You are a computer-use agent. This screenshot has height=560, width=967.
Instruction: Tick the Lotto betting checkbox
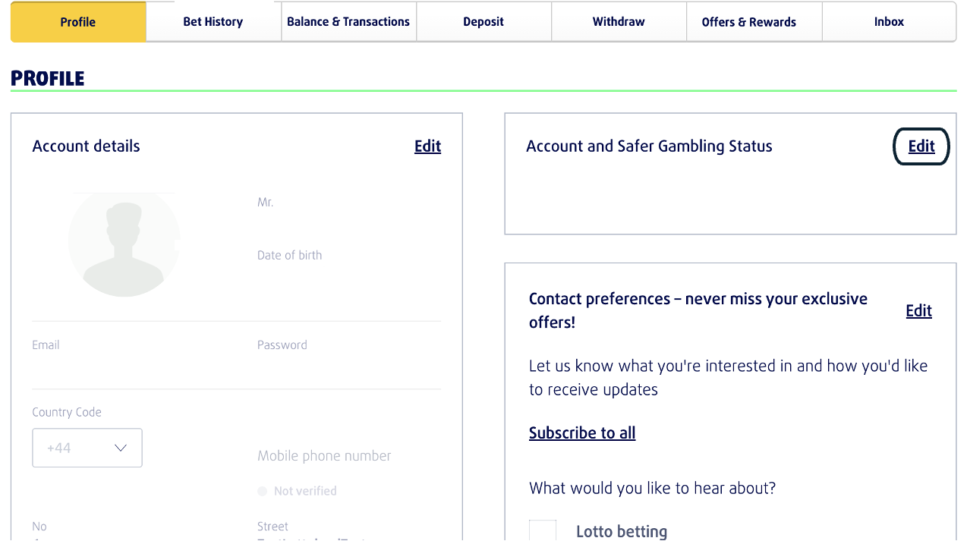(x=543, y=530)
